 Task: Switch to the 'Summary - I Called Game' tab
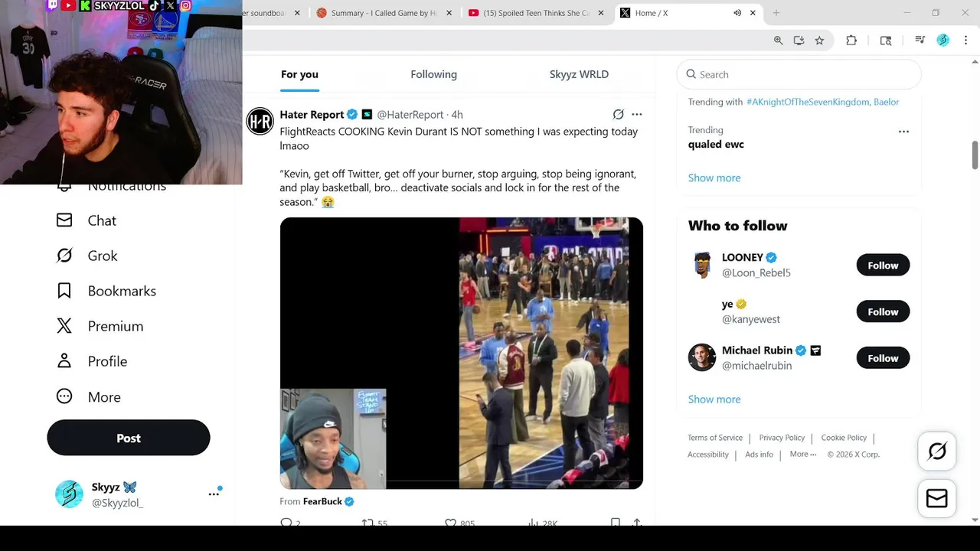[384, 13]
